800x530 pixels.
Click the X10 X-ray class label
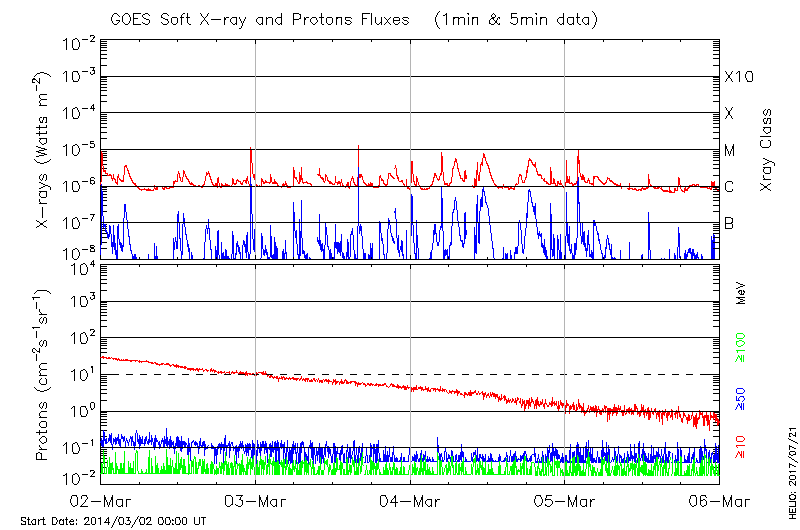coord(738,77)
